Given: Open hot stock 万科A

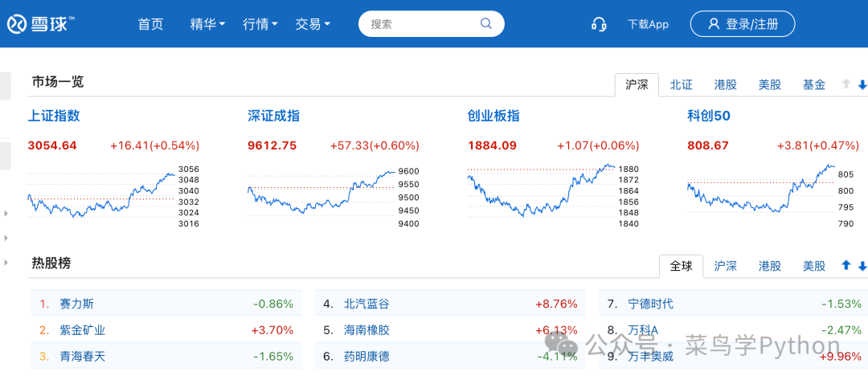Looking at the screenshot, I should click(643, 331).
